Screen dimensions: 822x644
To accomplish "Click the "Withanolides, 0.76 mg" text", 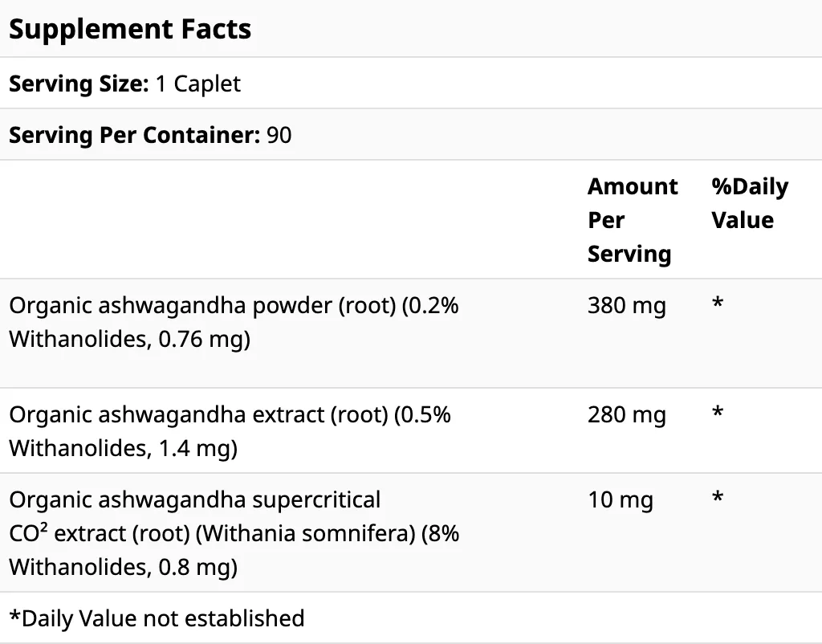I will (129, 340).
